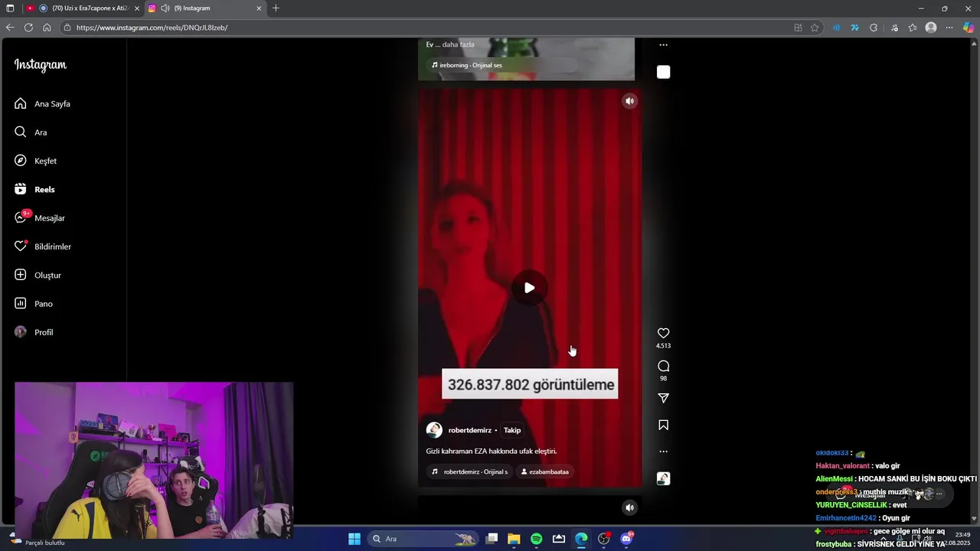The height and width of the screenshot is (551, 980).
Task: Open more options for previous reel
Action: pos(663,45)
